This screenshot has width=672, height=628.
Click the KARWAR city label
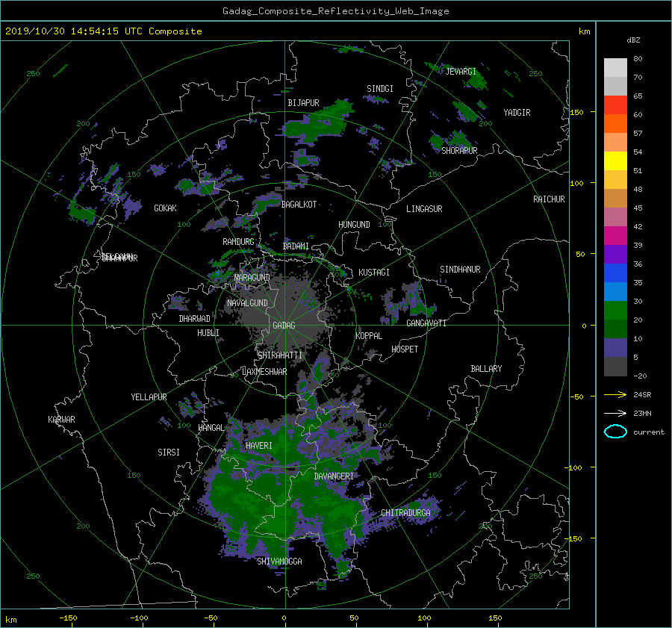[x=61, y=419]
